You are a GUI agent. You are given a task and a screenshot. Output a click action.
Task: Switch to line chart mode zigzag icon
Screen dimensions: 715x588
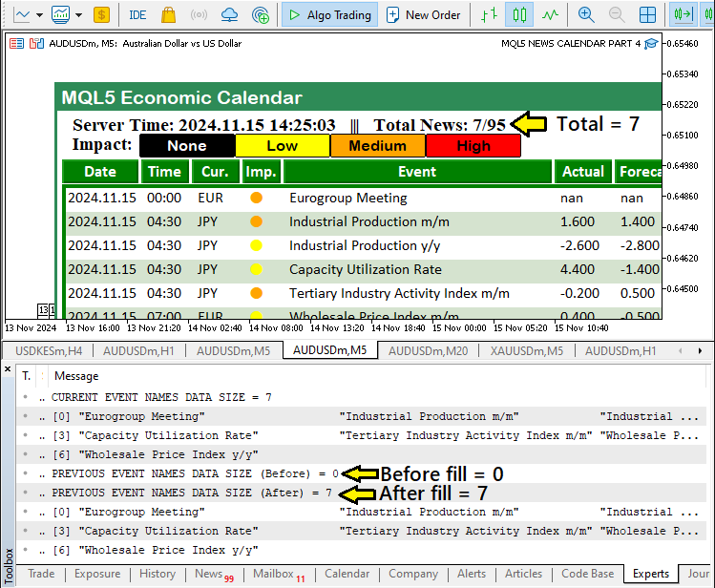point(551,15)
